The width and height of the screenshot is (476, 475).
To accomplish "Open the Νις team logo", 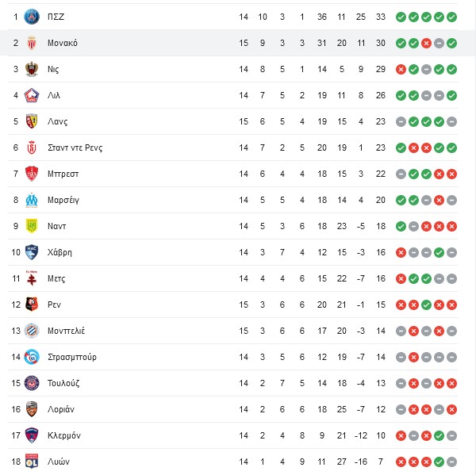I will point(32,69).
